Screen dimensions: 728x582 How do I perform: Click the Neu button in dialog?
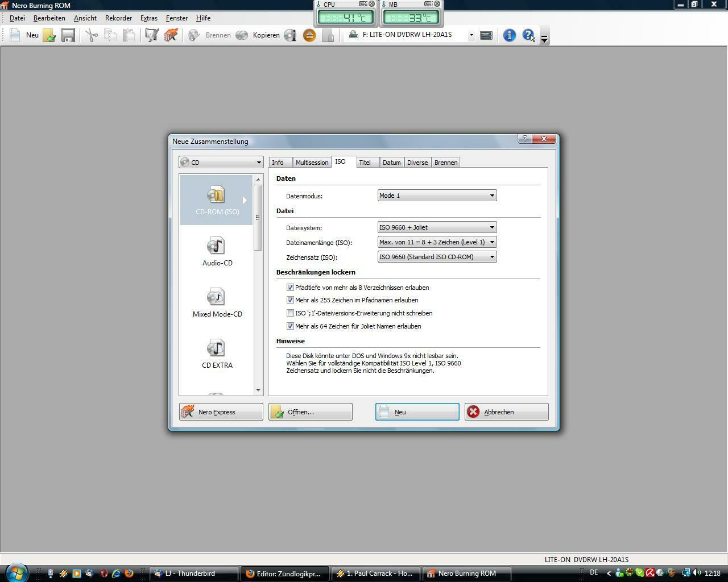click(417, 412)
